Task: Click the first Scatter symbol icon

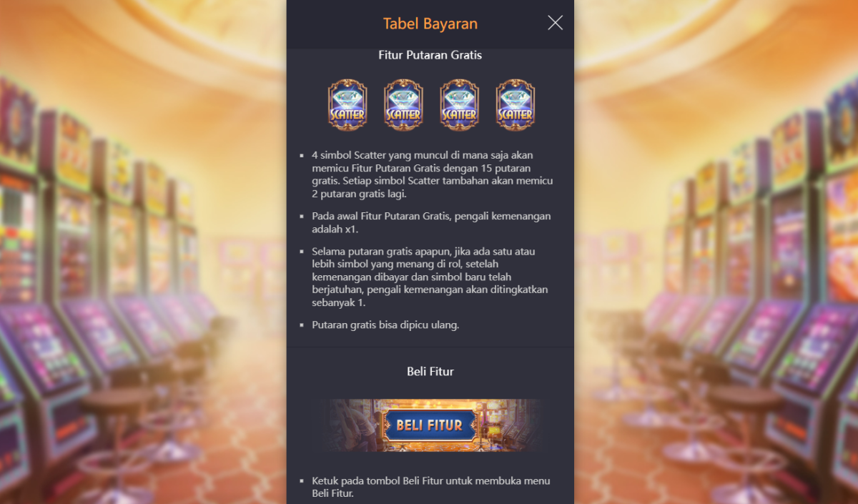Action: tap(347, 105)
